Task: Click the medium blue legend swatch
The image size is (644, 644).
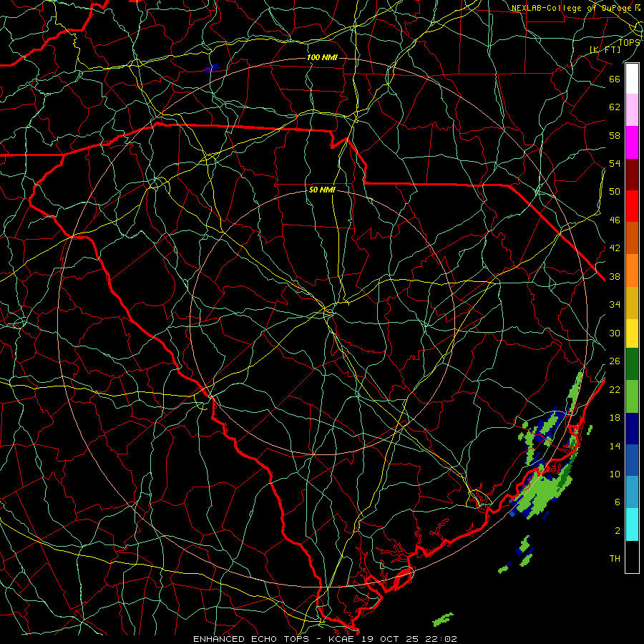Action: point(632,460)
